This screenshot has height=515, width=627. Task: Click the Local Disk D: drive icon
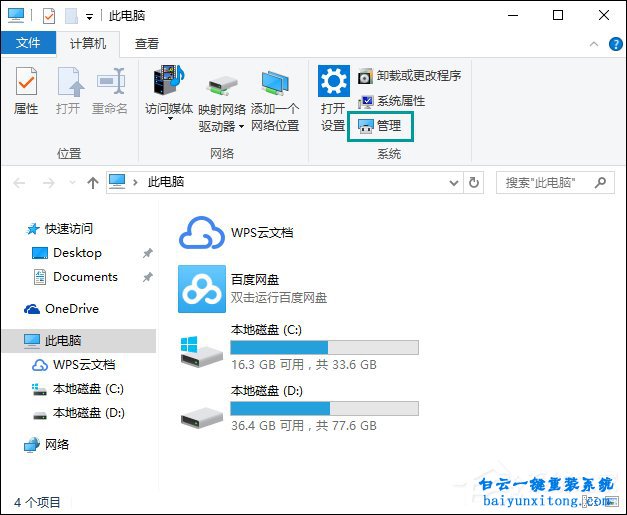pyautogui.click(x=202, y=417)
